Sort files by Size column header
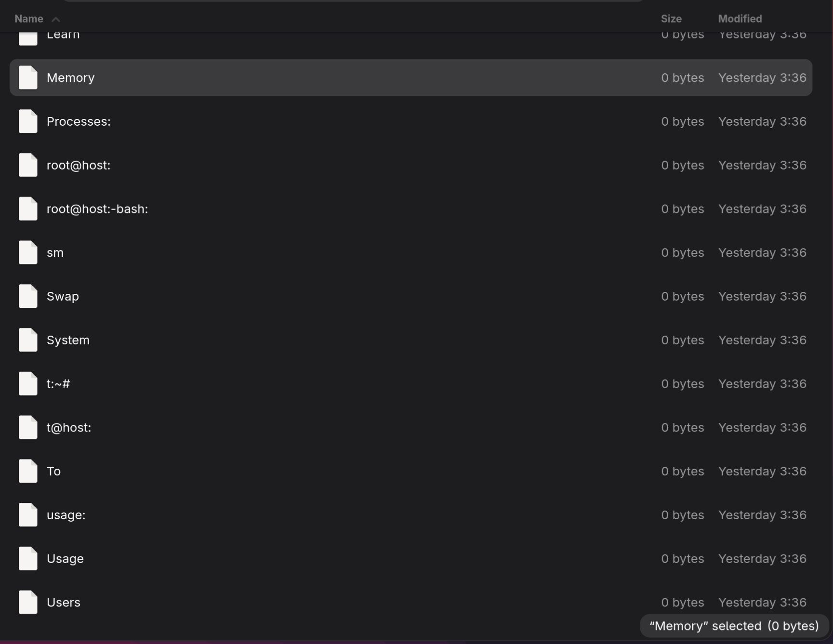 coord(671,19)
